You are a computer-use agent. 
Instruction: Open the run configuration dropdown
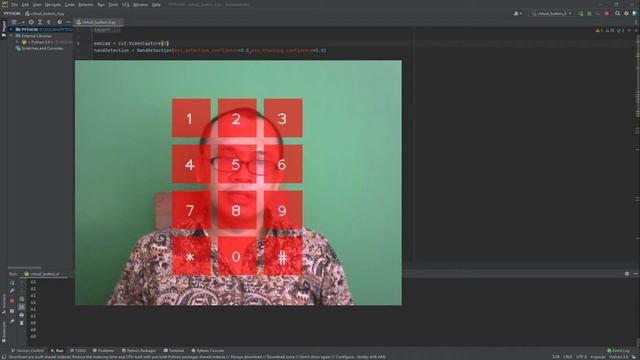point(551,13)
